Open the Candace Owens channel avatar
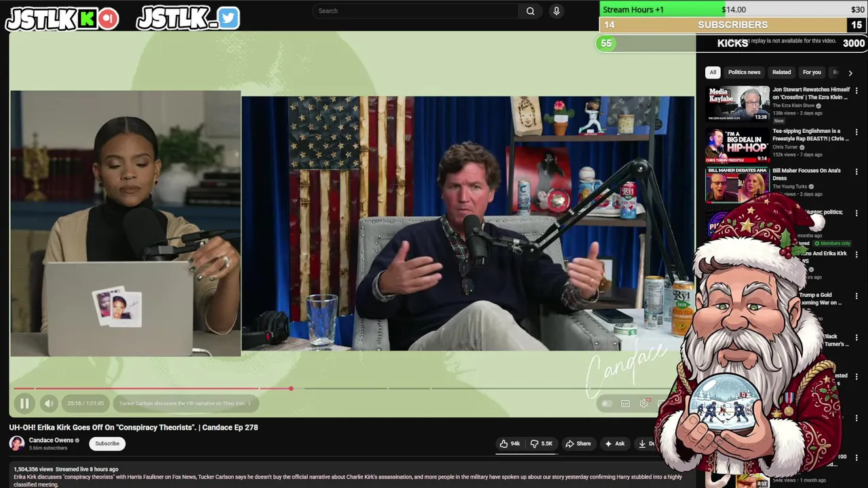868x488 pixels. (17, 444)
